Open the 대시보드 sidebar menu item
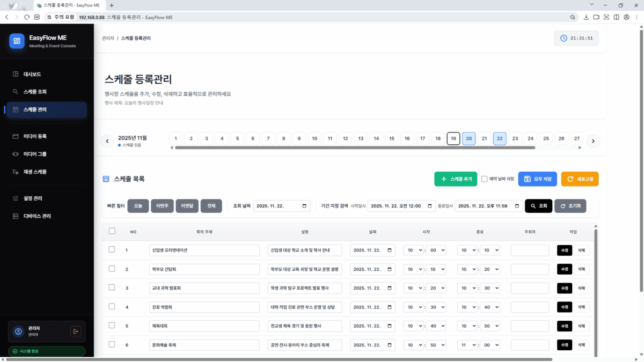This screenshot has width=644, height=362. 32,74
